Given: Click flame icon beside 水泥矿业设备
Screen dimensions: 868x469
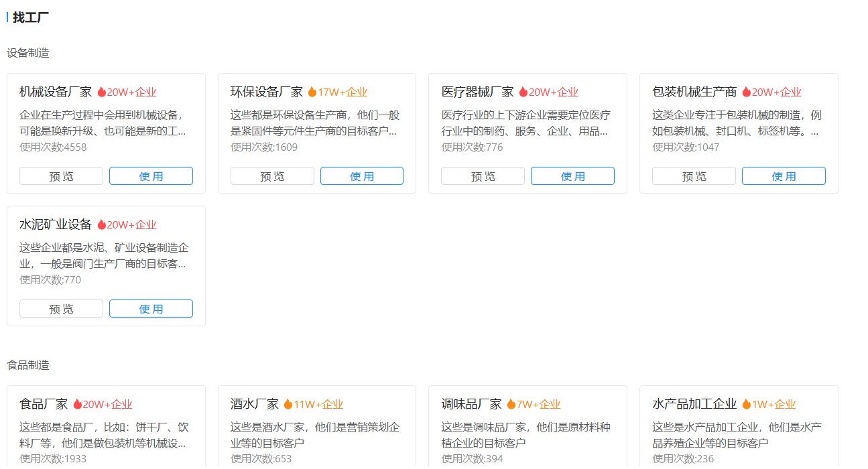Looking at the screenshot, I should click(x=102, y=224).
